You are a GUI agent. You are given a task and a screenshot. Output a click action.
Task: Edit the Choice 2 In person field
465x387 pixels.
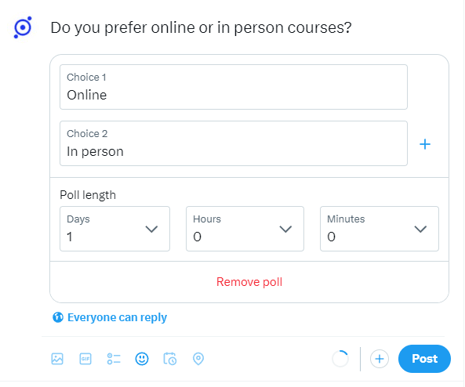(x=234, y=143)
